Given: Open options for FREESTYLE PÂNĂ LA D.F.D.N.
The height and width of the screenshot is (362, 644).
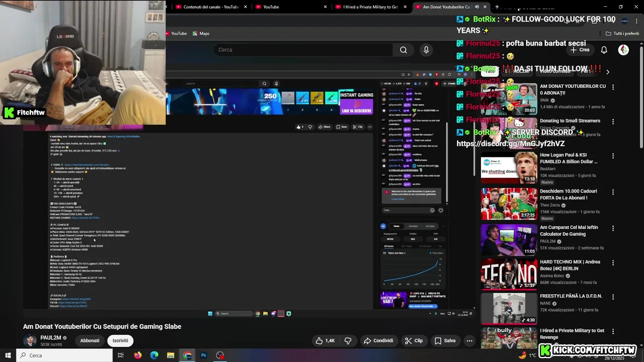Looking at the screenshot, I should pyautogui.click(x=613, y=297).
